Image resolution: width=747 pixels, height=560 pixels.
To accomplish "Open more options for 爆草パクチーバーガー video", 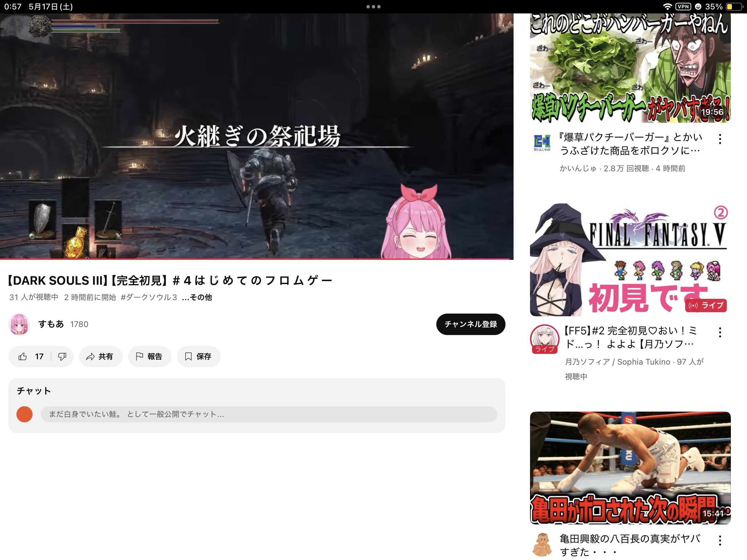I will tap(720, 139).
